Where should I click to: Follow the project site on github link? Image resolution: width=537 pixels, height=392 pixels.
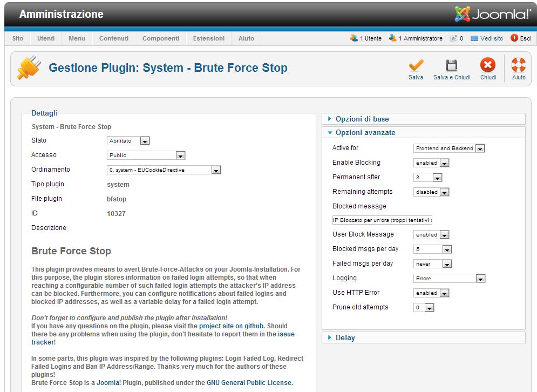tap(231, 326)
